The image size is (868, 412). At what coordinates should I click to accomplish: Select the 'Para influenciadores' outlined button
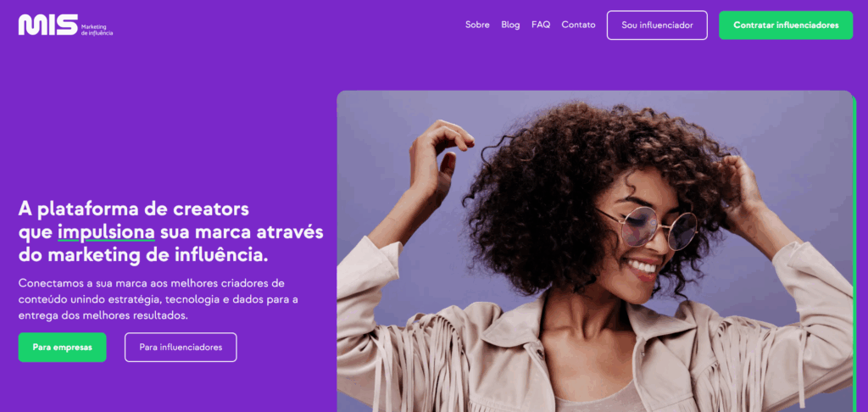point(181,348)
